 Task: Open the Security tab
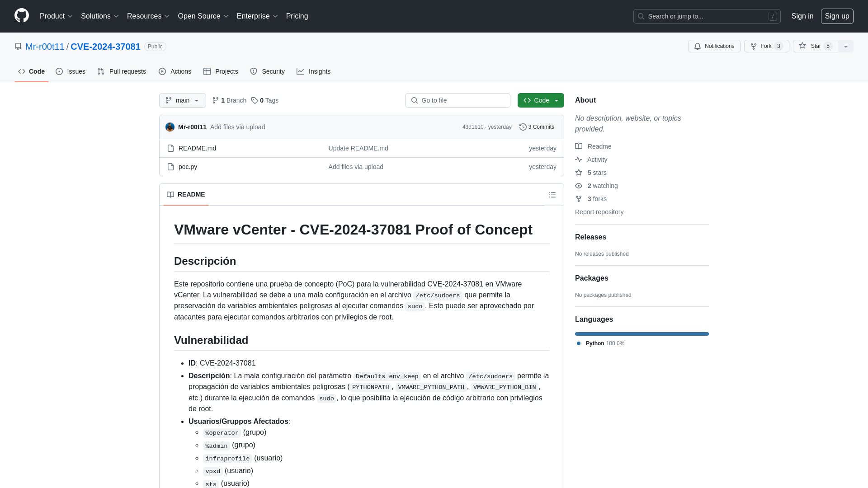coord(267,71)
